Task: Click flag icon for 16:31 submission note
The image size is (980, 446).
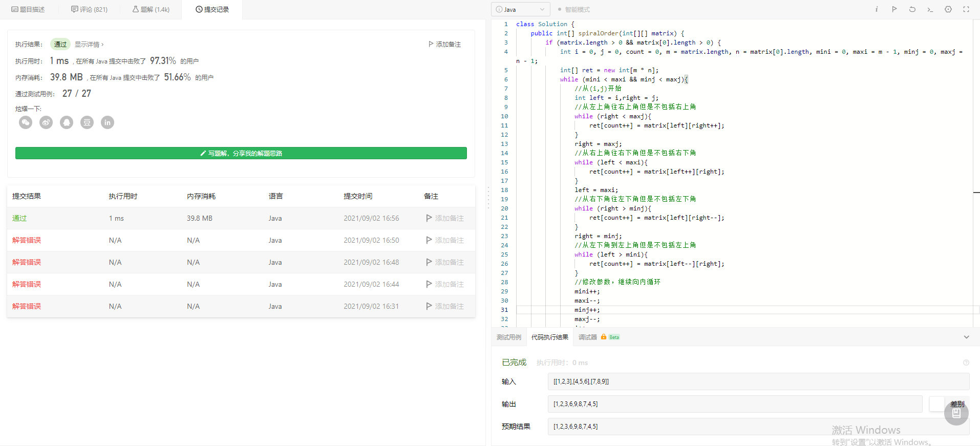Action: click(429, 306)
